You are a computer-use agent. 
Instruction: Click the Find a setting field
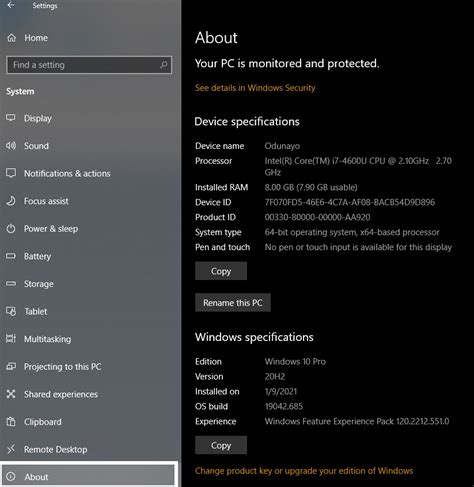[x=89, y=65]
